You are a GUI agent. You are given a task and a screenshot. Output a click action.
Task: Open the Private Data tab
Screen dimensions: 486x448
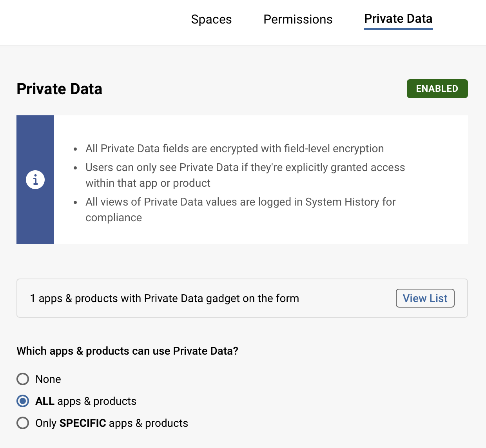[398, 18]
